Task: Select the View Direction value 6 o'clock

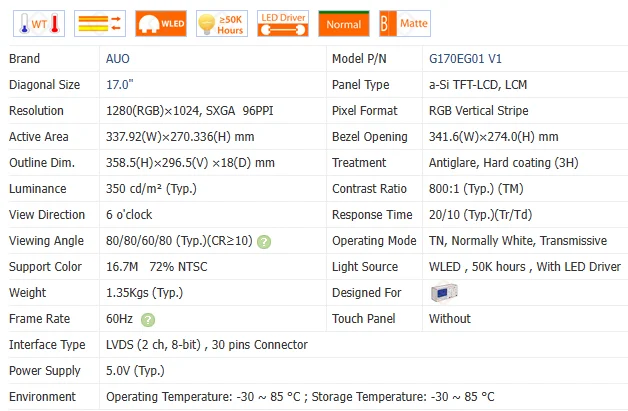Action: 129,215
